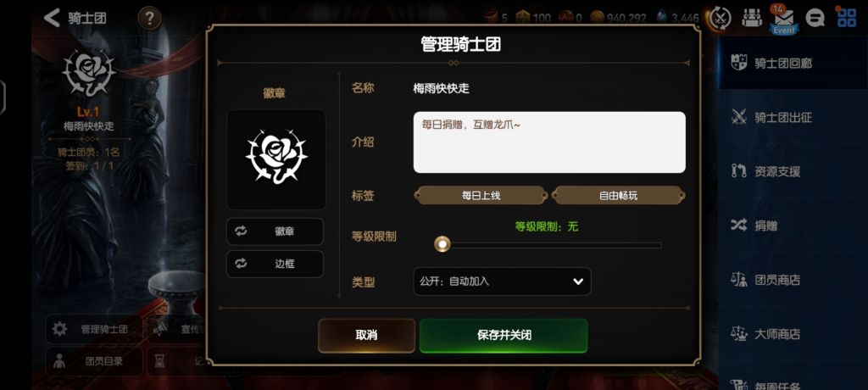
Task: Click the green 保存并关闭 button
Action: pyautogui.click(x=504, y=336)
